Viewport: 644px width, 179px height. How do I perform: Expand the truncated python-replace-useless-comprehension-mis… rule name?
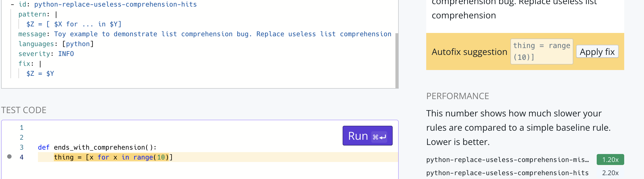(507, 159)
